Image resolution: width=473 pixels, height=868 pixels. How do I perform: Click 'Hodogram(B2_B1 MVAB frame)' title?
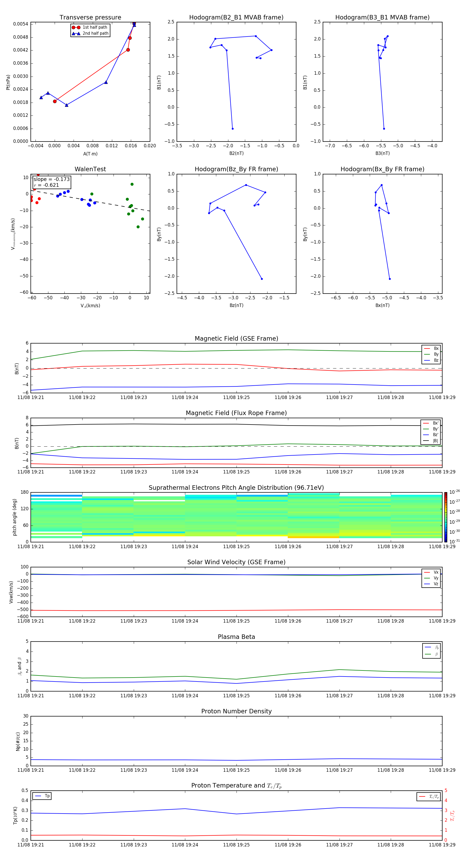(x=236, y=18)
